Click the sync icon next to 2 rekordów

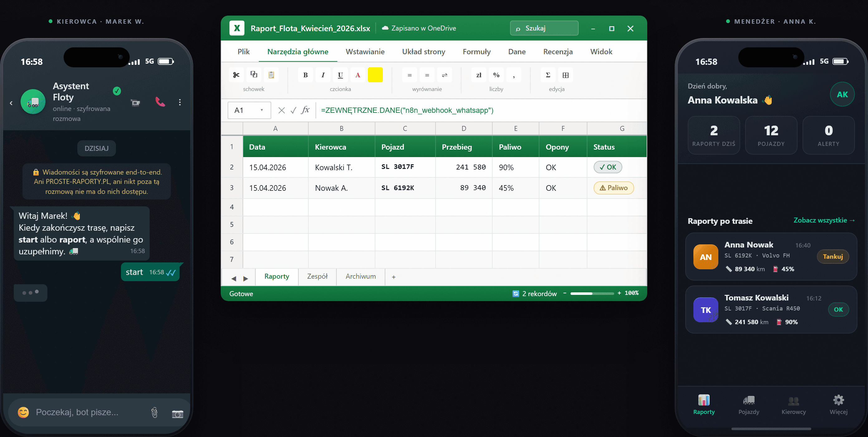click(x=516, y=294)
